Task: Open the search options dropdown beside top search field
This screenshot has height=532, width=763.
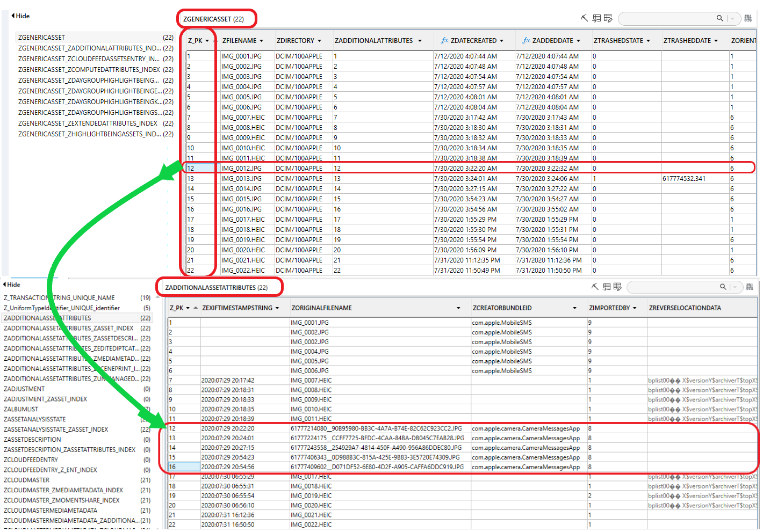Action: pos(732,18)
